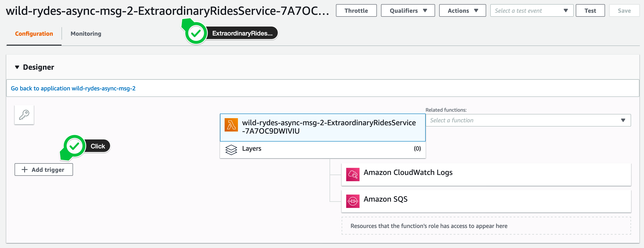Select the Amazon SQS resource card
The width and height of the screenshot is (644, 248).
(486, 201)
